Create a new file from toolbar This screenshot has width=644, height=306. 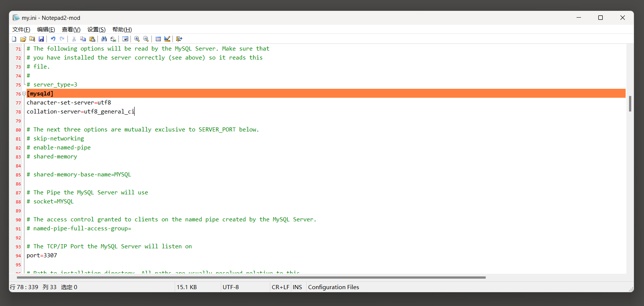coord(14,39)
